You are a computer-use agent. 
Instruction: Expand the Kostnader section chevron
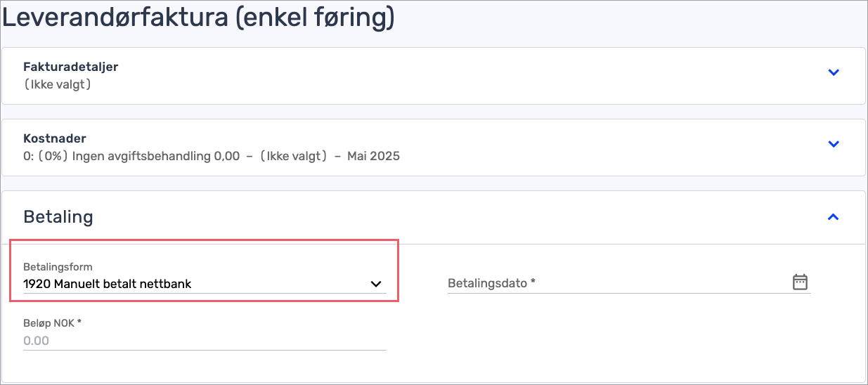(x=834, y=144)
